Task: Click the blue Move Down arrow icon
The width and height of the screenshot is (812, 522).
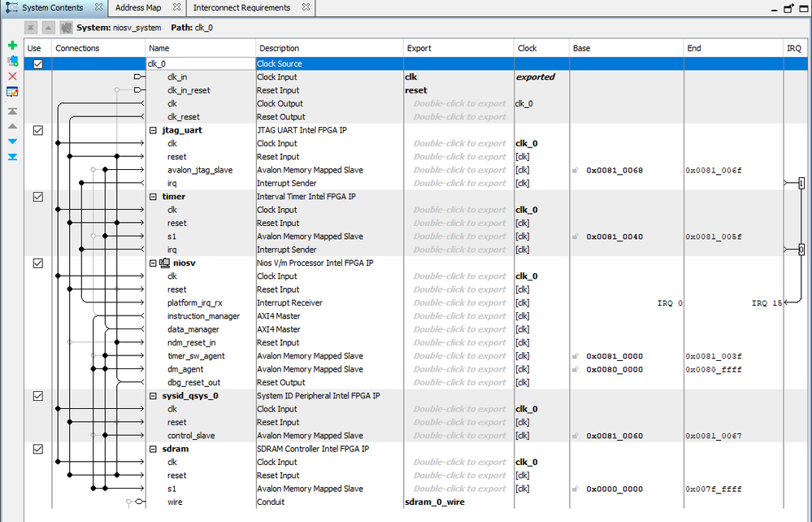Action: pos(12,141)
